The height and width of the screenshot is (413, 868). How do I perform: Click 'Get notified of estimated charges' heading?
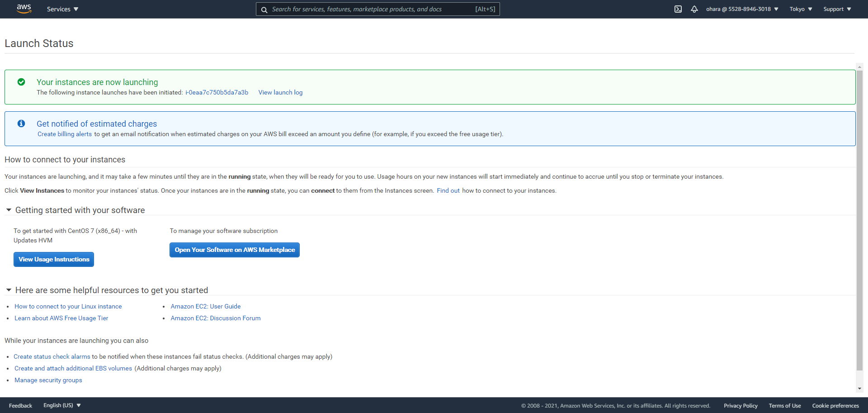(97, 123)
